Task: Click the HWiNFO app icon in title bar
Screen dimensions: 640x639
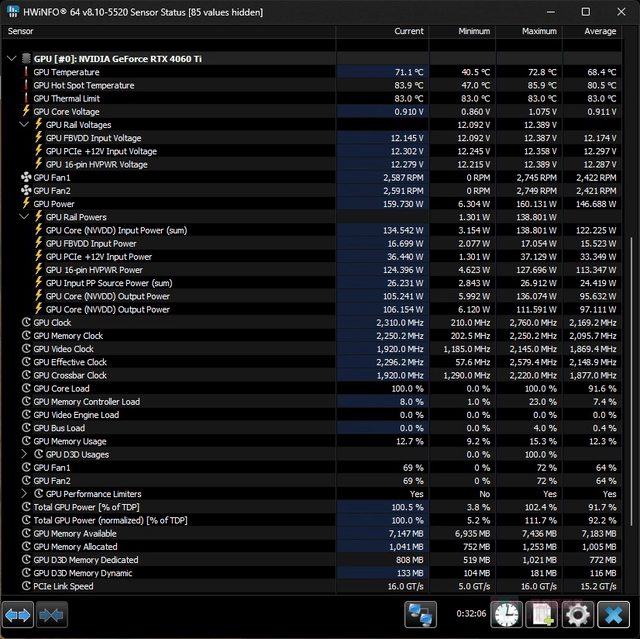Action: pos(10,12)
